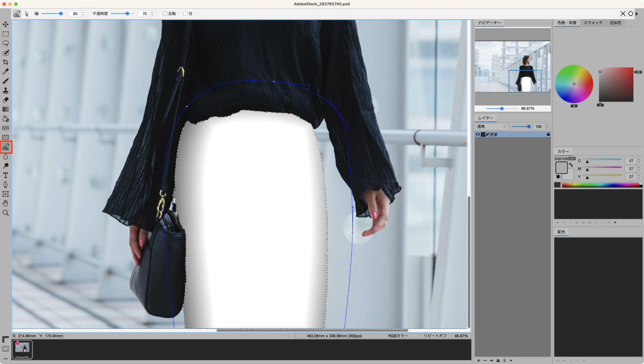The image size is (644, 364).
Task: Choose the Lasso selection tool
Action: coord(5,44)
